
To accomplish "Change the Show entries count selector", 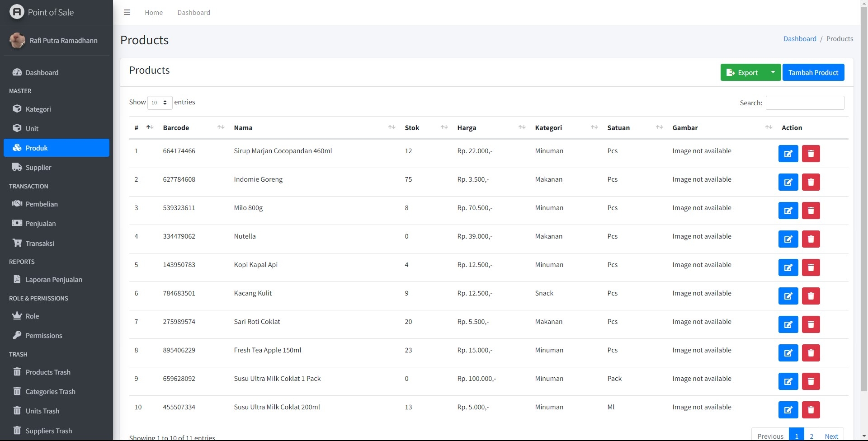I will (x=160, y=103).
